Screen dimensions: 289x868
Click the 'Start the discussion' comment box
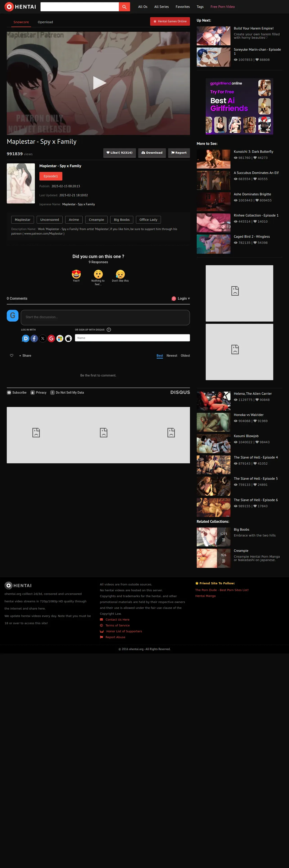coord(105,318)
